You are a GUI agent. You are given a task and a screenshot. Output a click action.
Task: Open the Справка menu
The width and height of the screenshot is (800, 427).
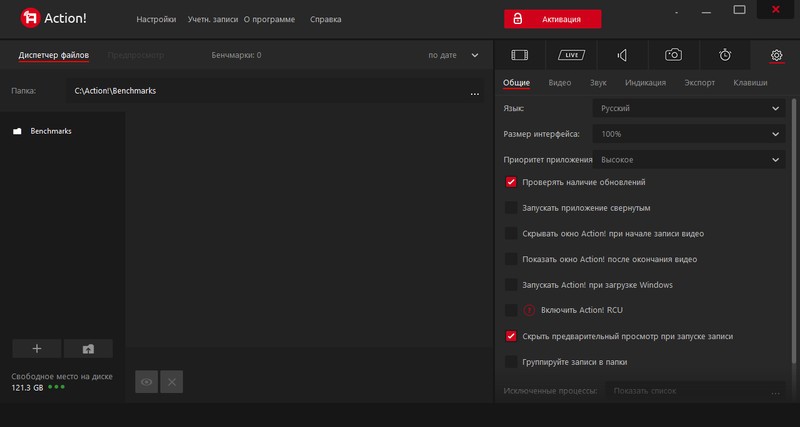[x=326, y=19]
